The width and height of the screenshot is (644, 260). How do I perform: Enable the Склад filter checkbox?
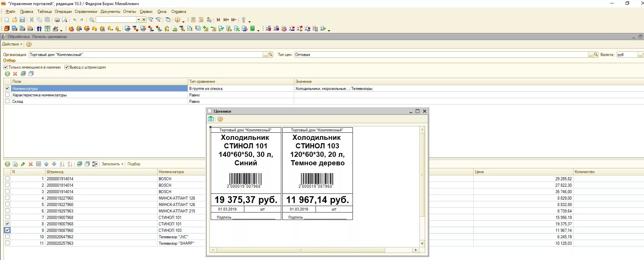[7, 101]
